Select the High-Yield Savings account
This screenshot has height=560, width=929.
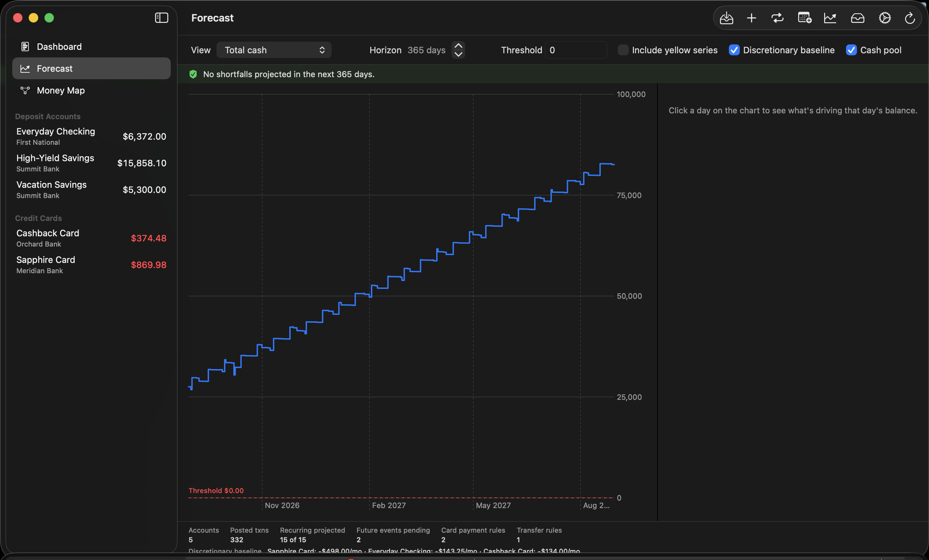(x=91, y=163)
